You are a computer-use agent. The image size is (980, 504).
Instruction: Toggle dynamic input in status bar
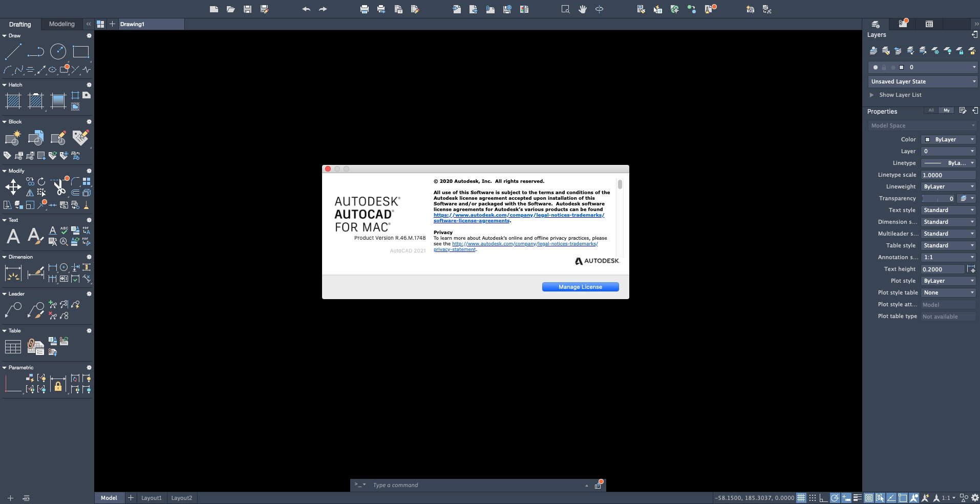[x=846, y=498]
